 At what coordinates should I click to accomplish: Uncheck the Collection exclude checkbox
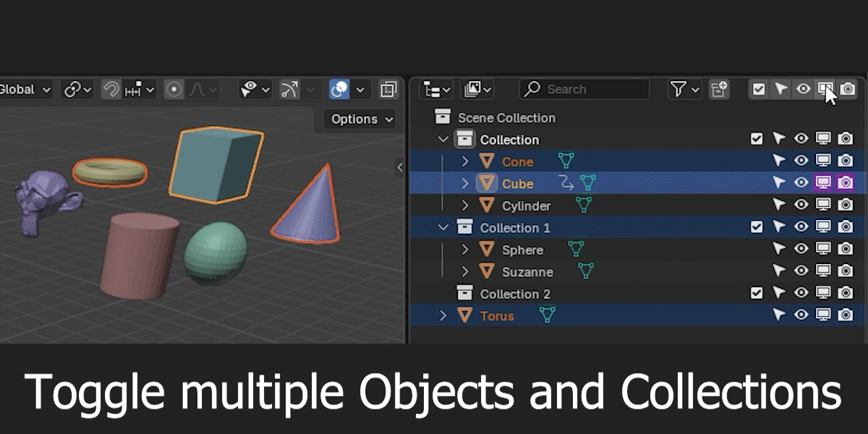[x=757, y=139]
